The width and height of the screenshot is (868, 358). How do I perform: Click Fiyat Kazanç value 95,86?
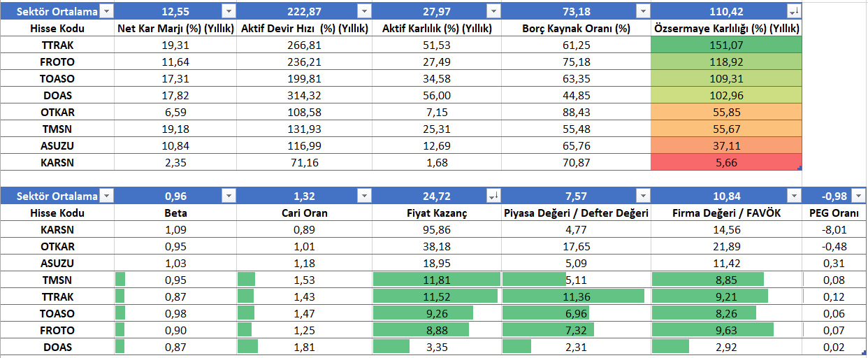436,229
